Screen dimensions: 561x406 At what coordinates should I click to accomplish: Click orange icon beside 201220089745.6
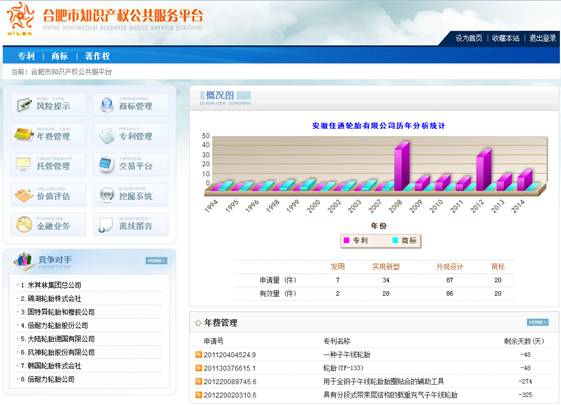point(199,381)
